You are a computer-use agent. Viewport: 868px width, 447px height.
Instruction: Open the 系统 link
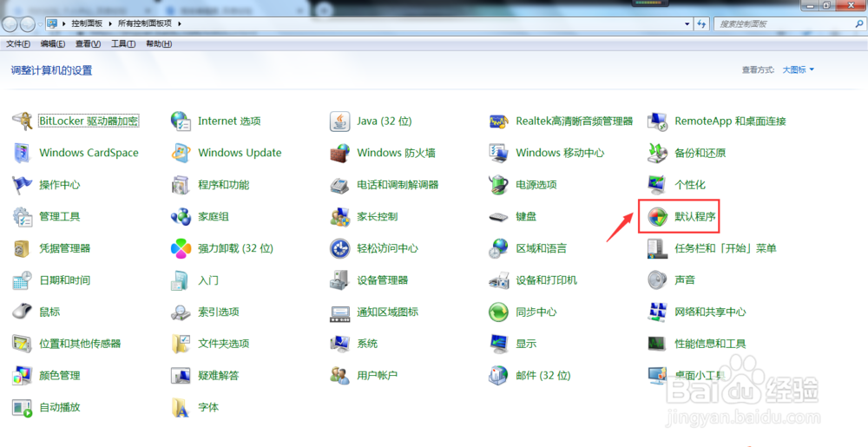[367, 344]
